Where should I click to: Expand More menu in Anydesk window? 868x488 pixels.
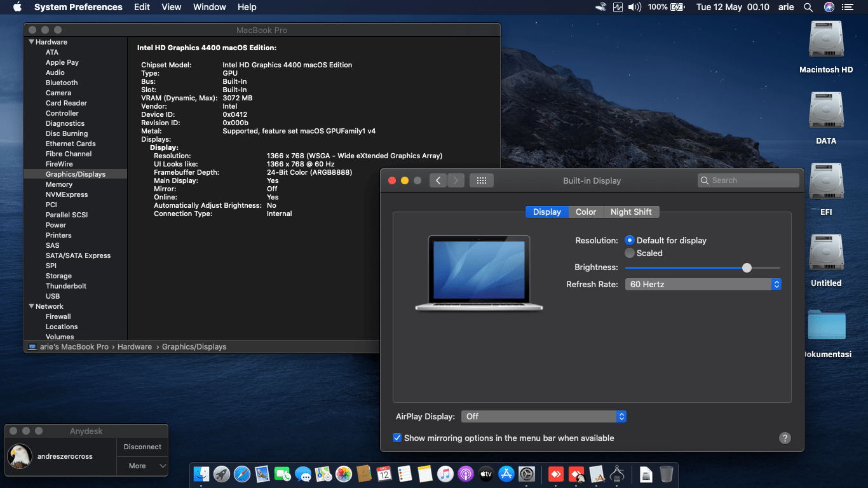click(x=142, y=466)
